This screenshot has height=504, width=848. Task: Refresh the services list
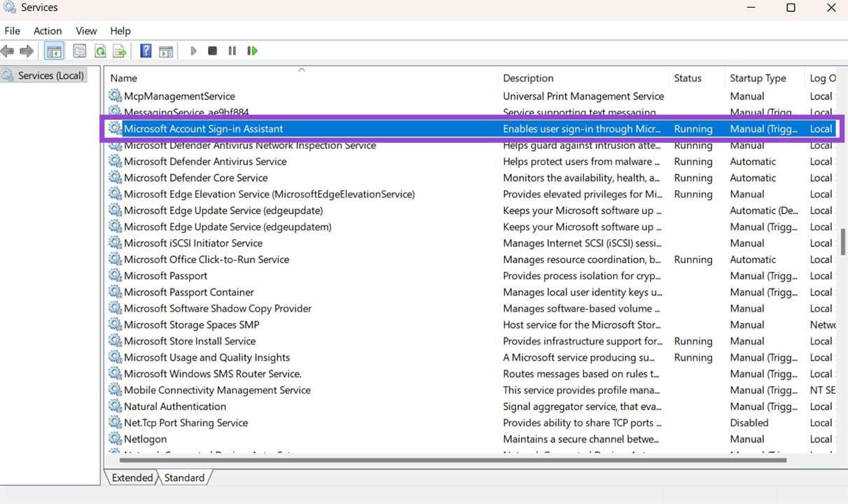pos(99,50)
